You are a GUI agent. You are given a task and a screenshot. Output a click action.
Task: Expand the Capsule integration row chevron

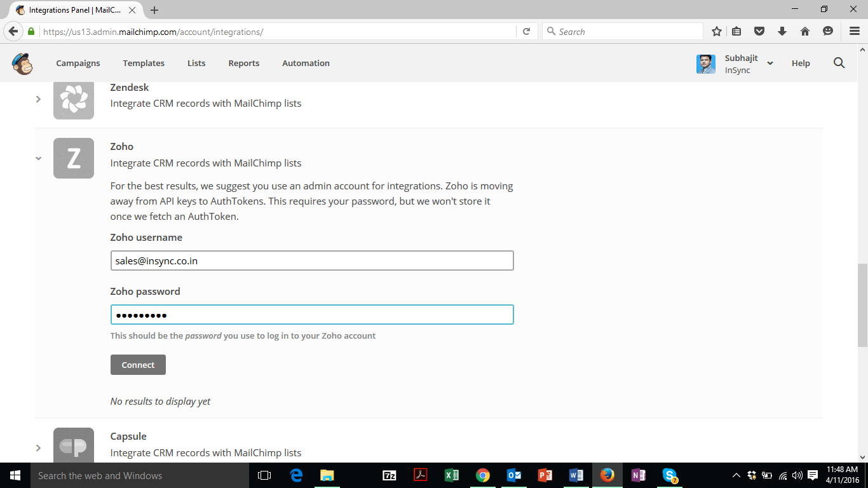click(38, 448)
